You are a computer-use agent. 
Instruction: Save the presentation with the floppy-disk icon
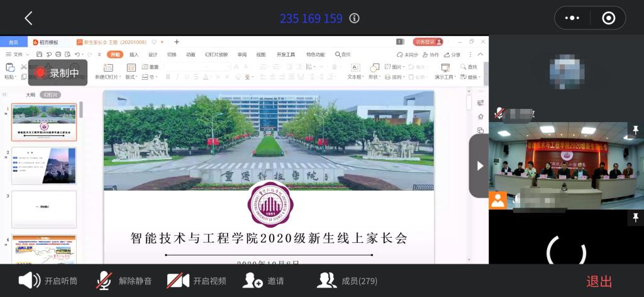[x=39, y=54]
